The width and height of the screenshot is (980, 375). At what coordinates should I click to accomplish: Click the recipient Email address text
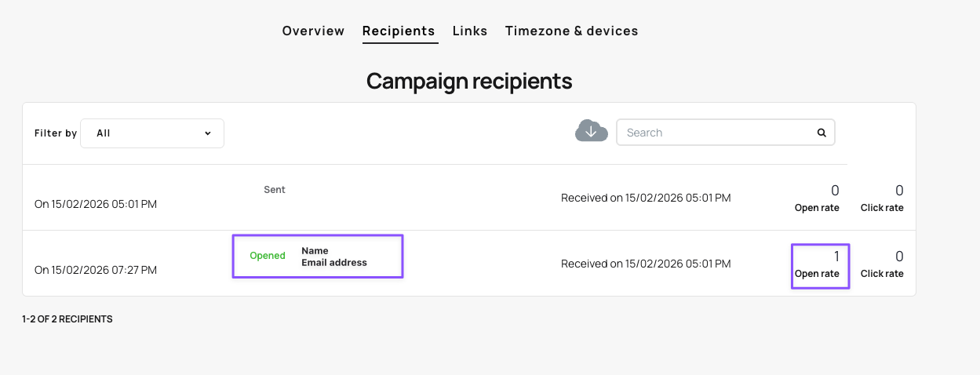click(334, 263)
